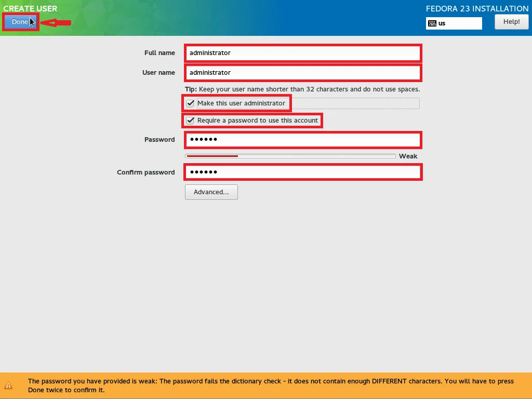
Task: Click into the Confirm password field
Action: 303,172
